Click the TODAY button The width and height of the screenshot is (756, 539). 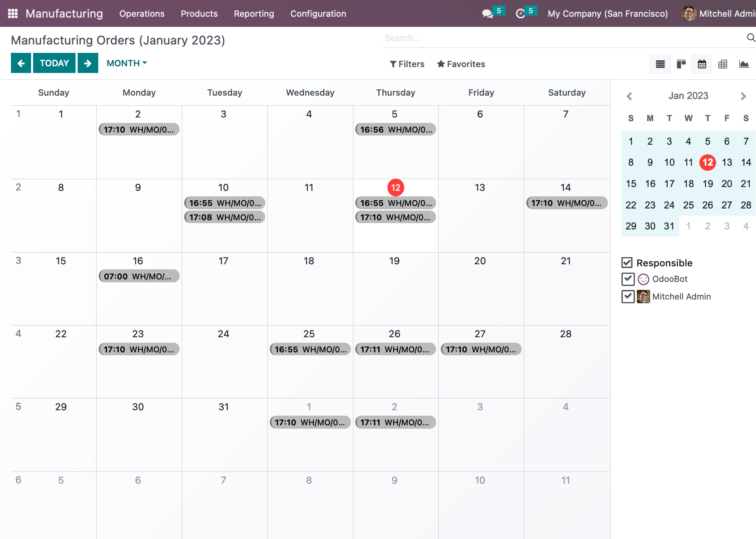(54, 63)
